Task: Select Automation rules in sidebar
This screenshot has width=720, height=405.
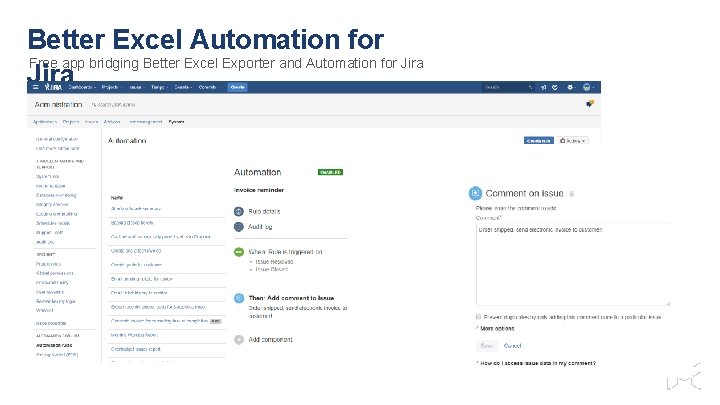Action: tap(54, 345)
